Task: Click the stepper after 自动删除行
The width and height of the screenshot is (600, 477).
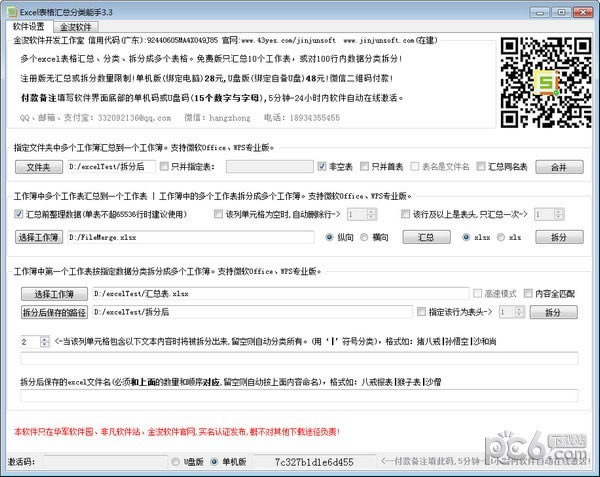Action: pos(362,214)
